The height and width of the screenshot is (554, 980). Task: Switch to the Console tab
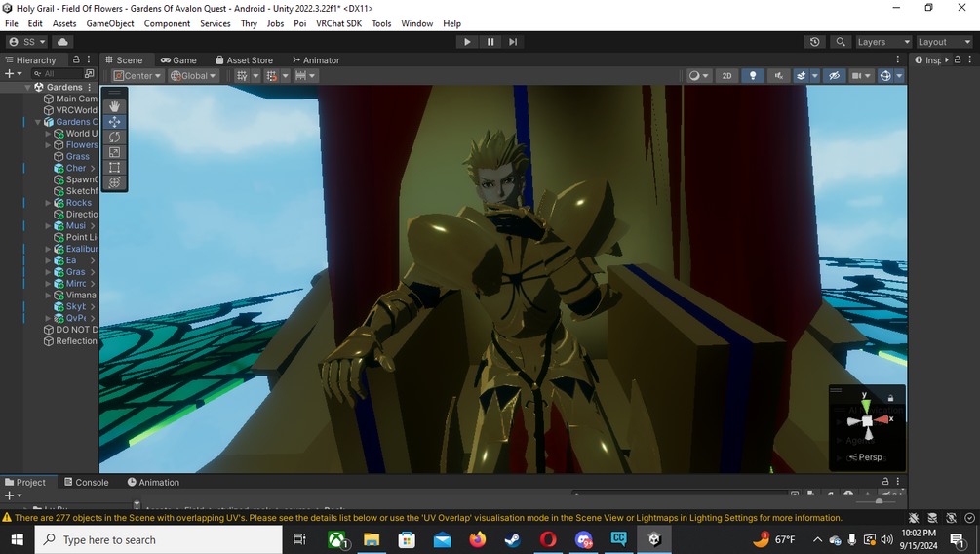[86, 482]
